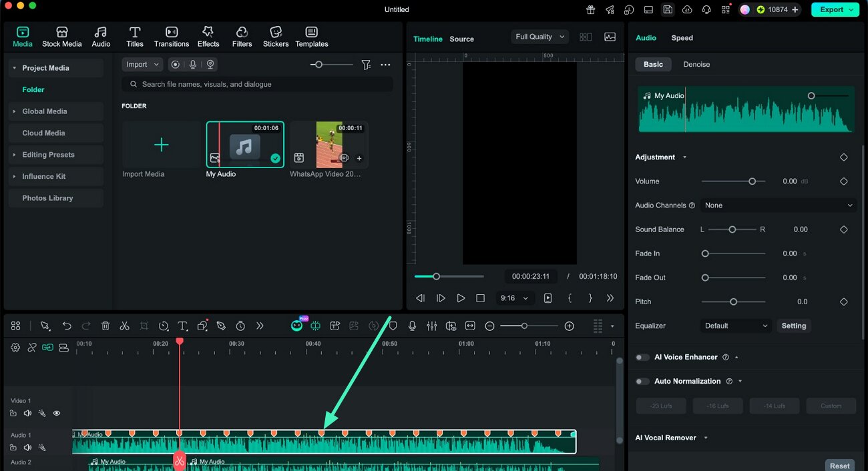The height and width of the screenshot is (471, 868).
Task: Expand the Global Media tree item
Action: click(x=14, y=111)
